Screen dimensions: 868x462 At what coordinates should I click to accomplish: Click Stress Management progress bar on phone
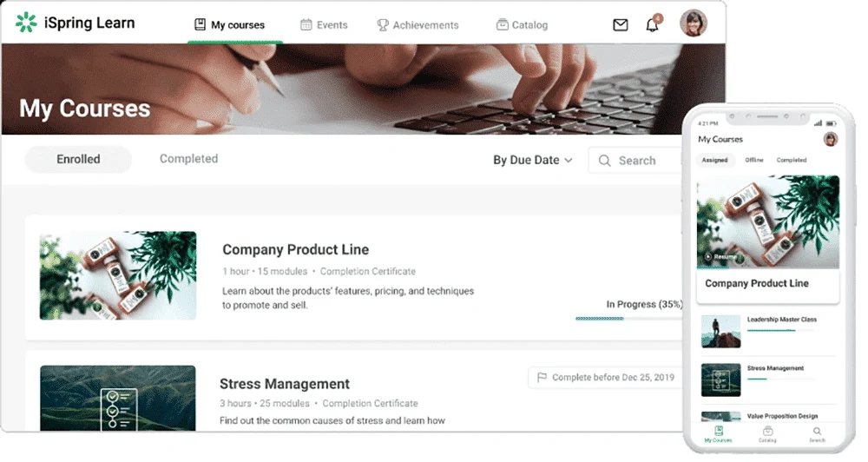(x=780, y=379)
